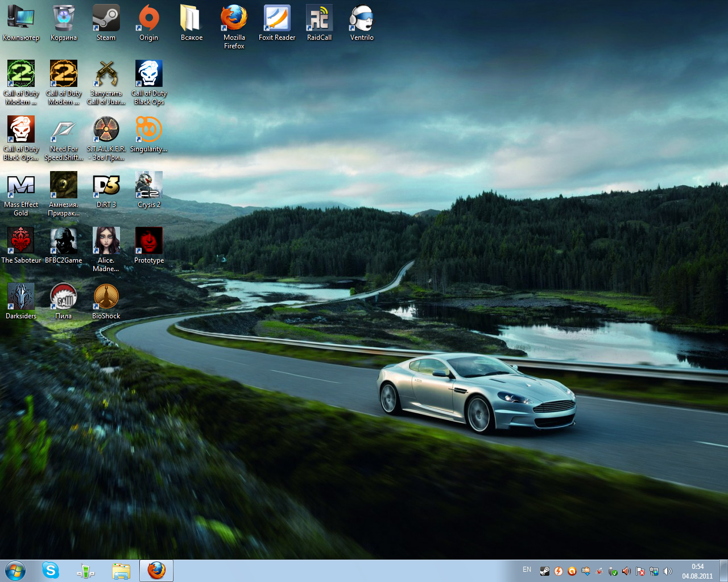This screenshot has width=728, height=582.
Task: Launch Origin from the desktop
Action: (148, 19)
